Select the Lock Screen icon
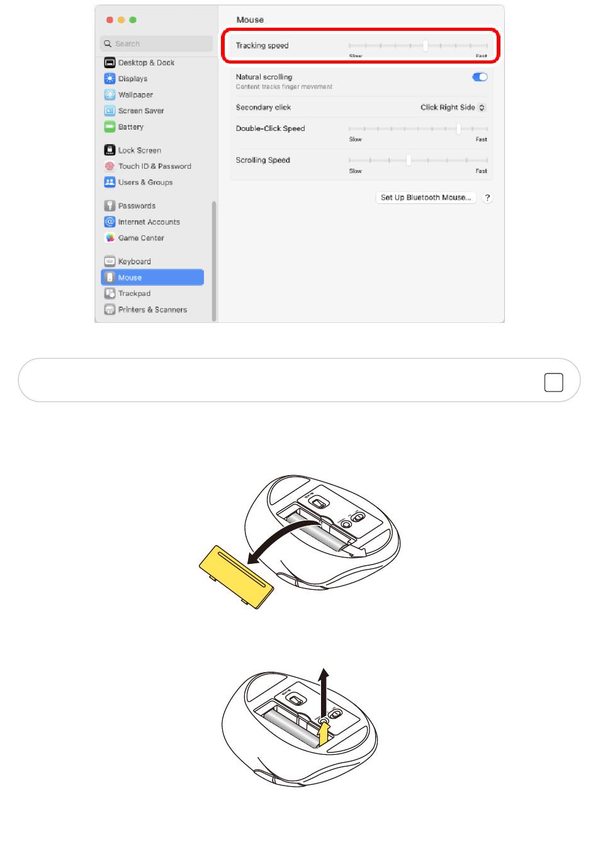The image size is (598, 868). click(x=110, y=150)
